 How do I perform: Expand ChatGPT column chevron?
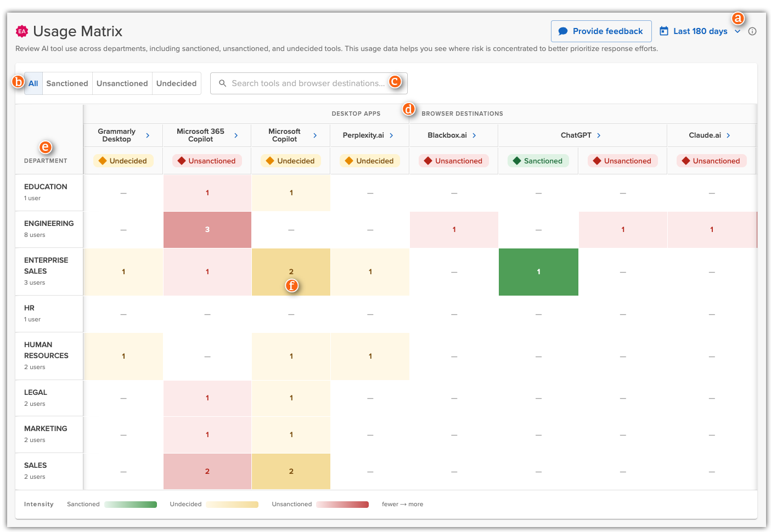[x=599, y=135]
